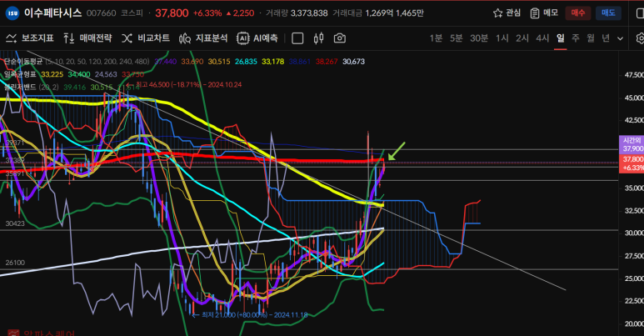644x336 pixels.
Task: Click the ISU company logo icon
Action: tap(12, 13)
